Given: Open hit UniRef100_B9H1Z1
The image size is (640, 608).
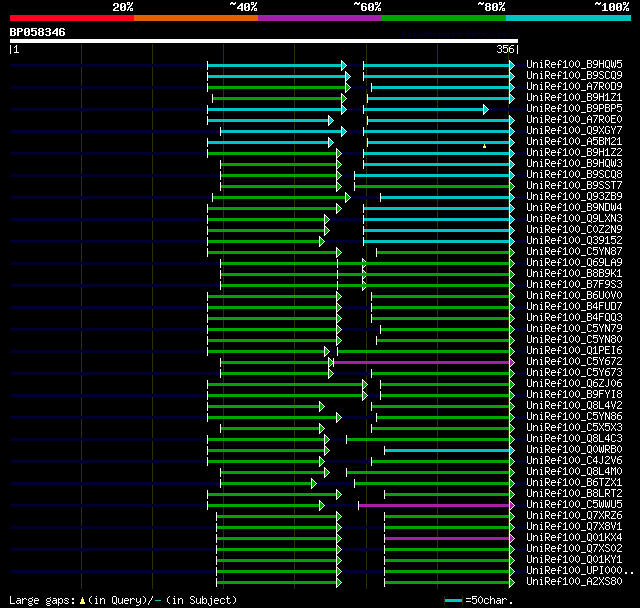Looking at the screenshot, I should point(574,98).
